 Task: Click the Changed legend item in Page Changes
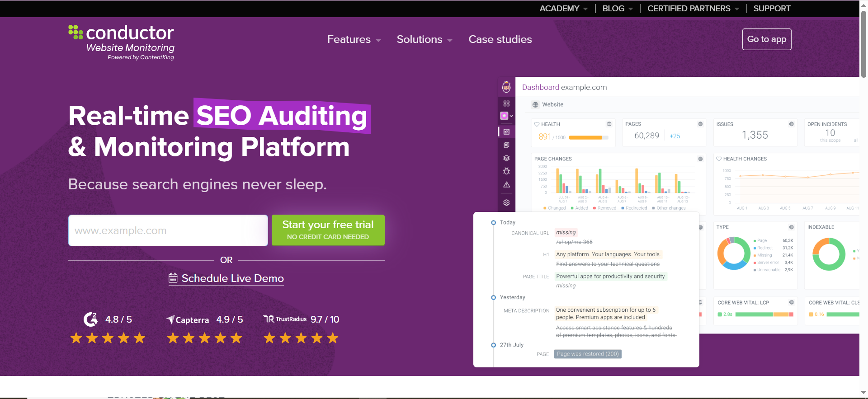(x=554, y=208)
